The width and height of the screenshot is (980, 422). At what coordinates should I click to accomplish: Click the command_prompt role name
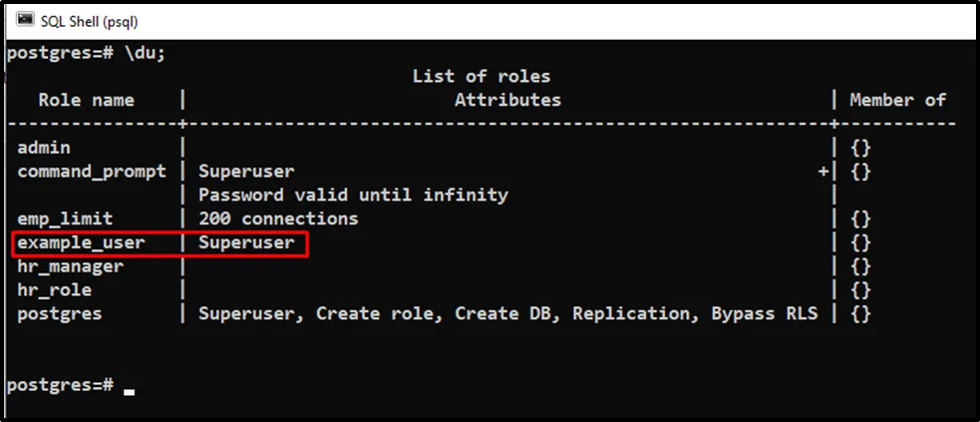coord(92,172)
